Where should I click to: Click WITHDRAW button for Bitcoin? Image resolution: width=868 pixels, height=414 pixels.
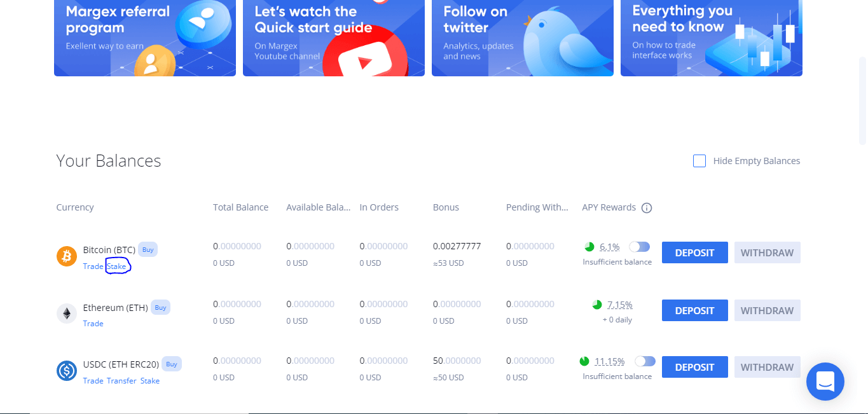pos(767,252)
